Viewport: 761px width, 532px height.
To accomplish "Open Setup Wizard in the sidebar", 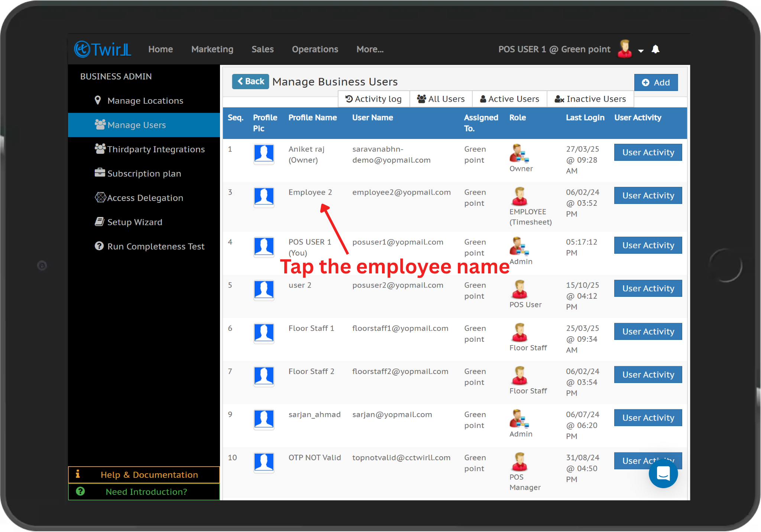I will [x=135, y=222].
